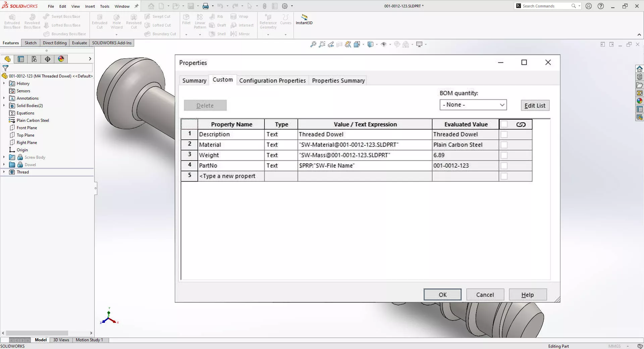644x349 pixels.
Task: Click the Edit List button
Action: coord(535,106)
